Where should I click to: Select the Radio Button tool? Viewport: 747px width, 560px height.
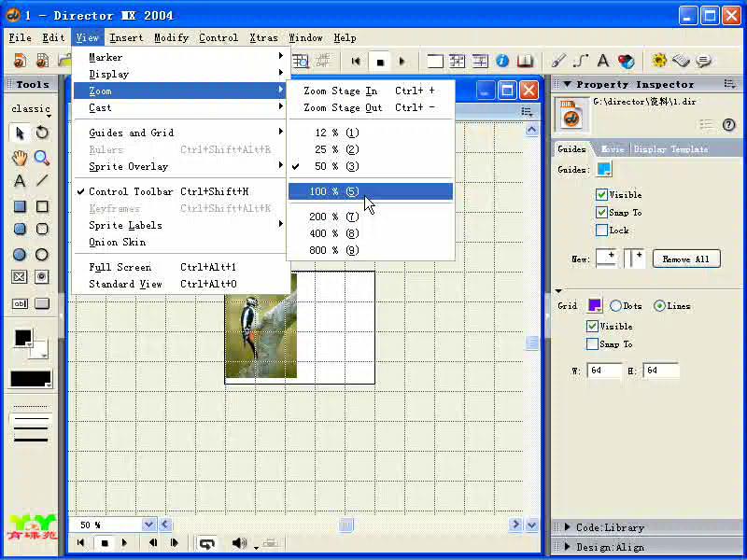[42, 276]
